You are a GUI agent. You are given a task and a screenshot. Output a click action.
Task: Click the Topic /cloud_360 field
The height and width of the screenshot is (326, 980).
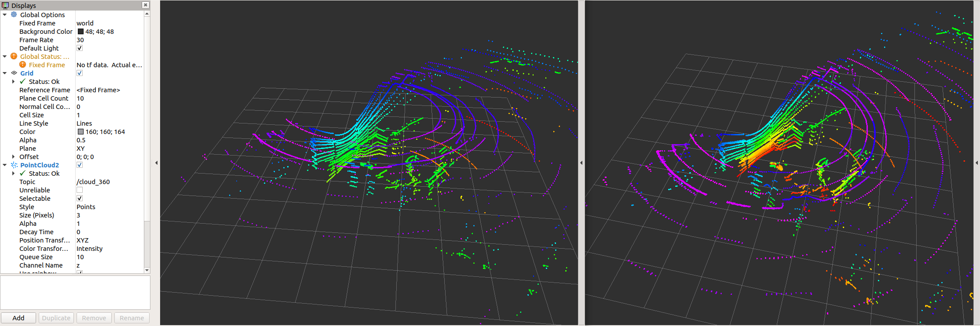point(93,181)
